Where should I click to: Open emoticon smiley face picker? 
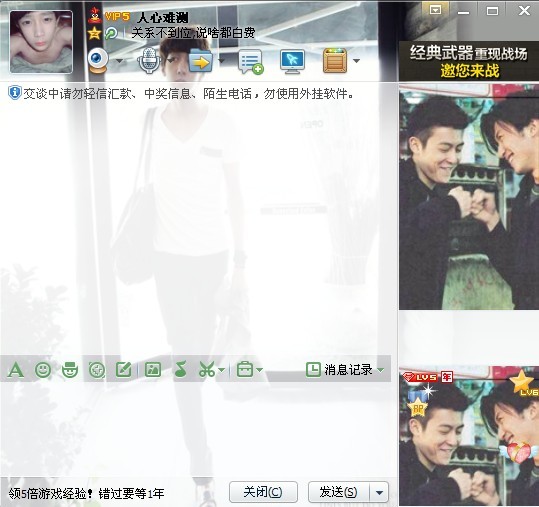(x=43, y=370)
